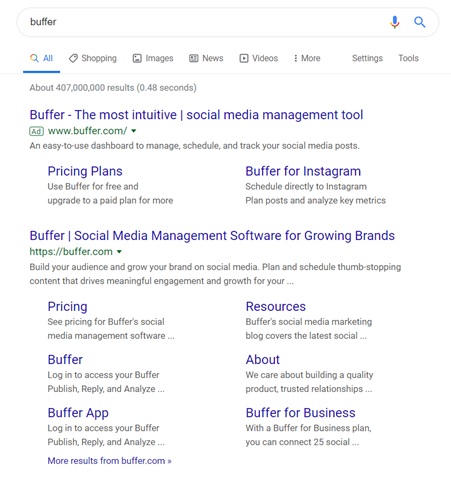The width and height of the screenshot is (451, 480).
Task: Click the News tab newspaper icon
Action: click(194, 58)
